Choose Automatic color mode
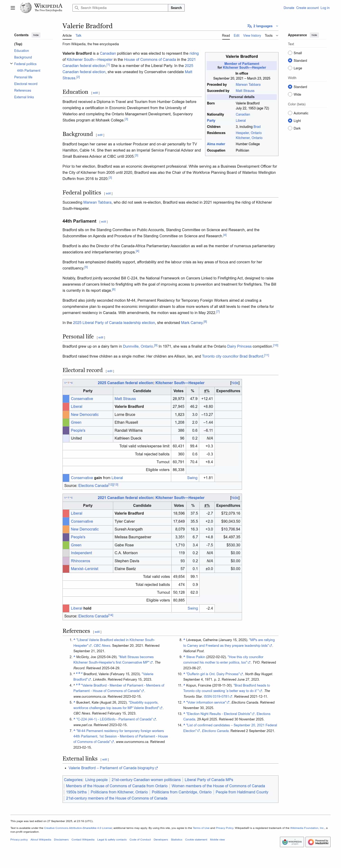Viewport: 341px width, 868px height. pyautogui.click(x=290, y=113)
